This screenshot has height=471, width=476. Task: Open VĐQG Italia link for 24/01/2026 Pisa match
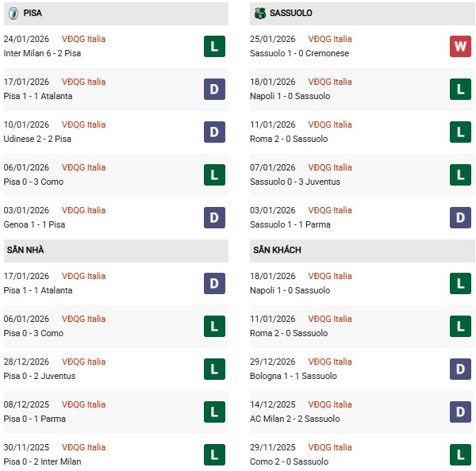pyautogui.click(x=83, y=39)
